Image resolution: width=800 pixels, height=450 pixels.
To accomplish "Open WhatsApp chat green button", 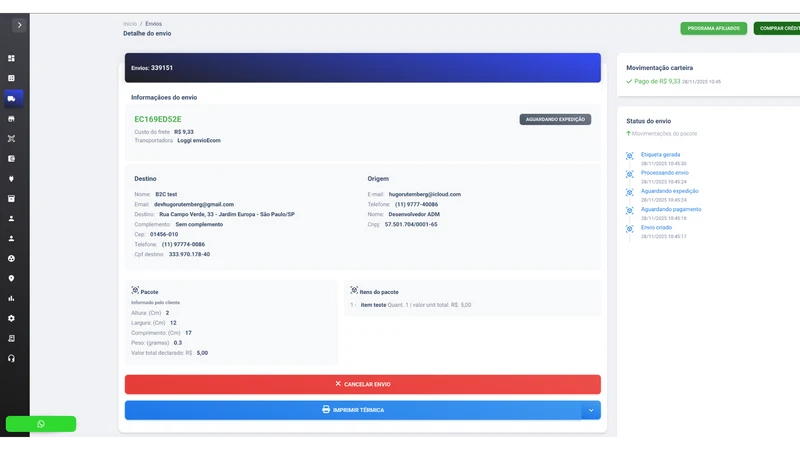I will coord(41,424).
